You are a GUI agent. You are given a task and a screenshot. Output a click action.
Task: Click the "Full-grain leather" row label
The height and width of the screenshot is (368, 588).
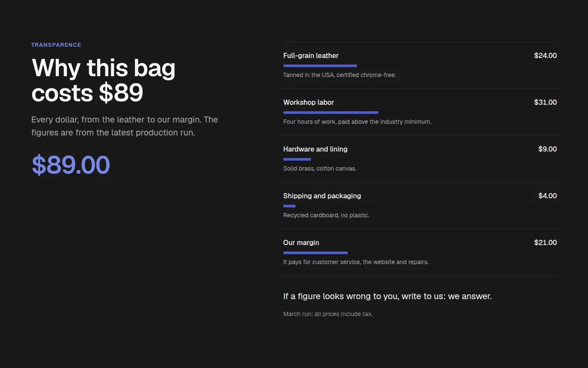pos(311,55)
